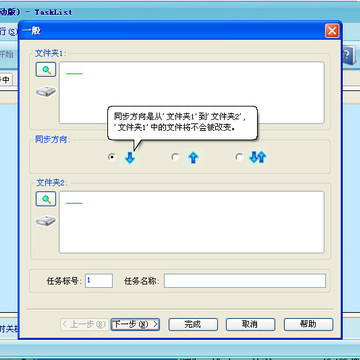Click the 任务名称 text field
360x360 pixels.
(245, 281)
